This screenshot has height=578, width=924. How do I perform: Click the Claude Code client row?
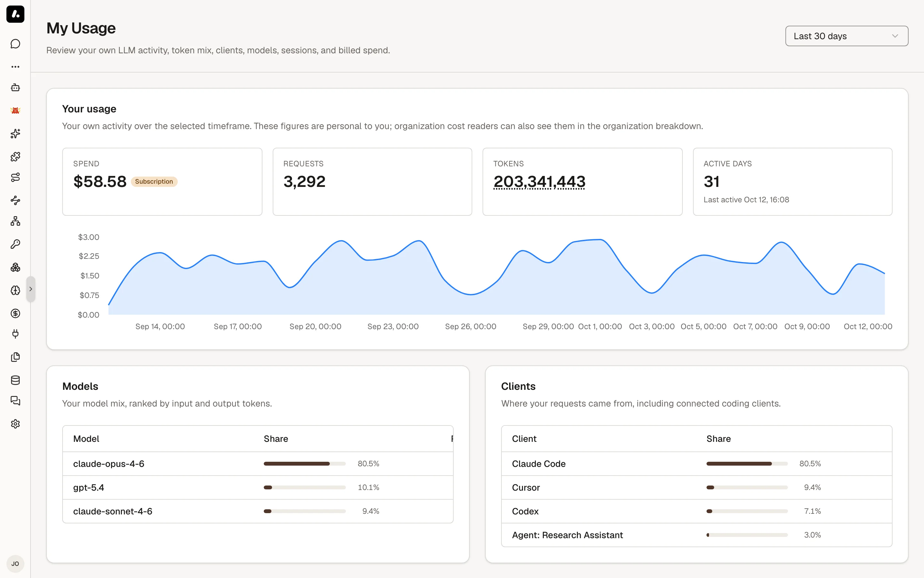[x=697, y=464]
